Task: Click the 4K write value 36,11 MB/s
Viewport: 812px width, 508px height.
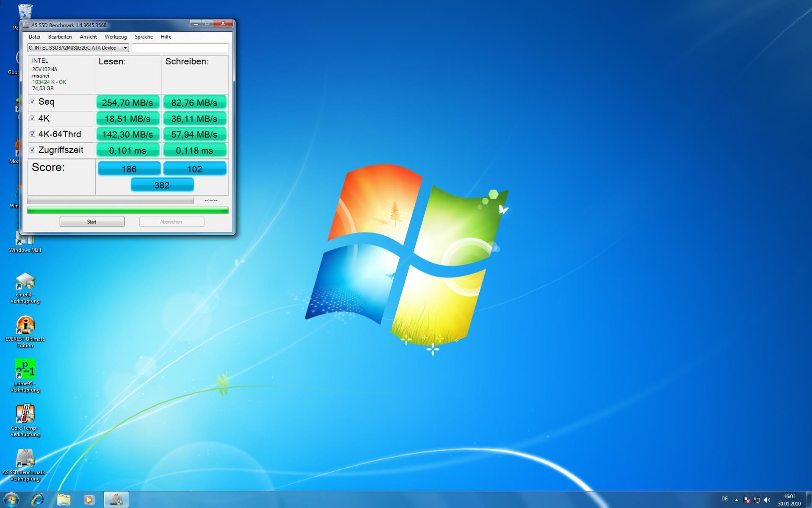Action: click(194, 119)
